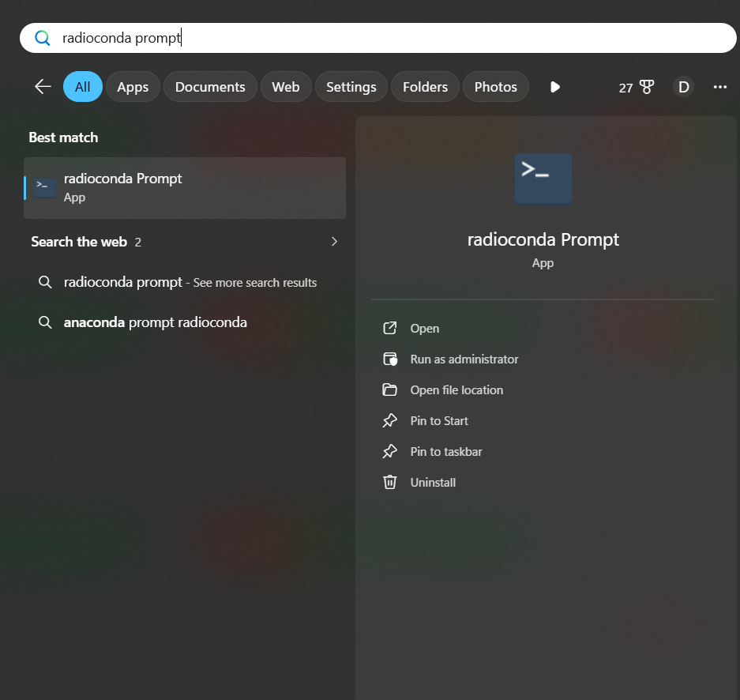
Task: Click the 27 rewards points count
Action: click(625, 88)
